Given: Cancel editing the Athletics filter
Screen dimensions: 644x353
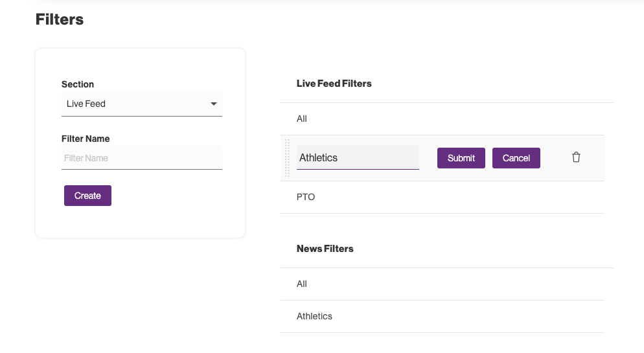Looking at the screenshot, I should 516,158.
